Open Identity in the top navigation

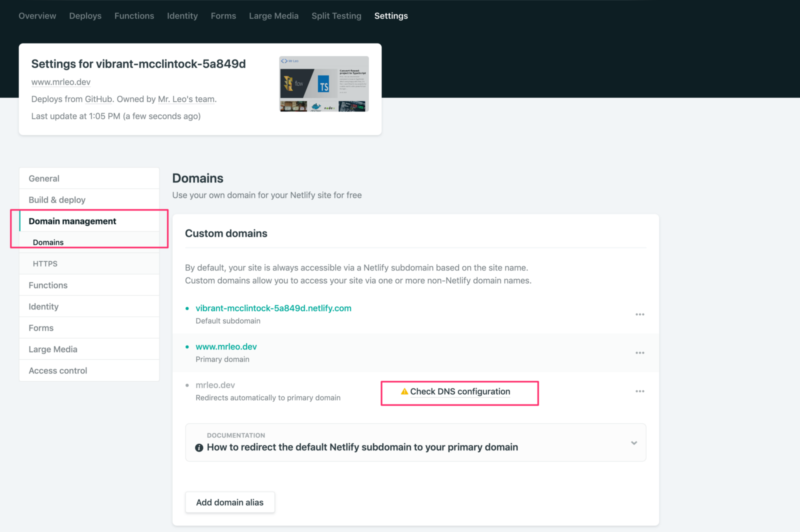coord(182,16)
